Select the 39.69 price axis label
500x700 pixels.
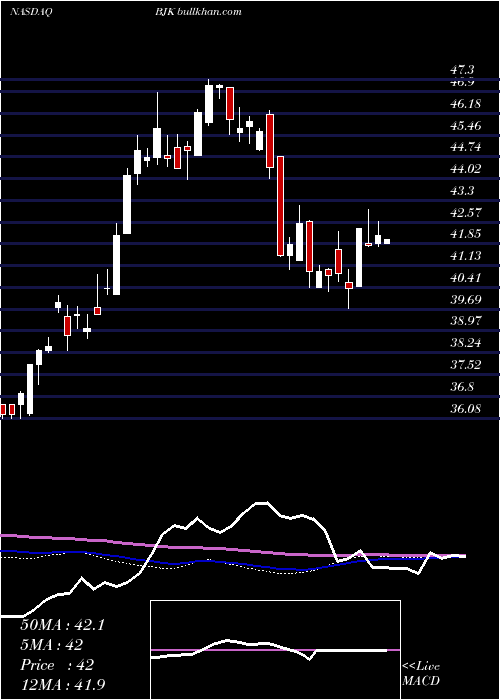coord(465,299)
